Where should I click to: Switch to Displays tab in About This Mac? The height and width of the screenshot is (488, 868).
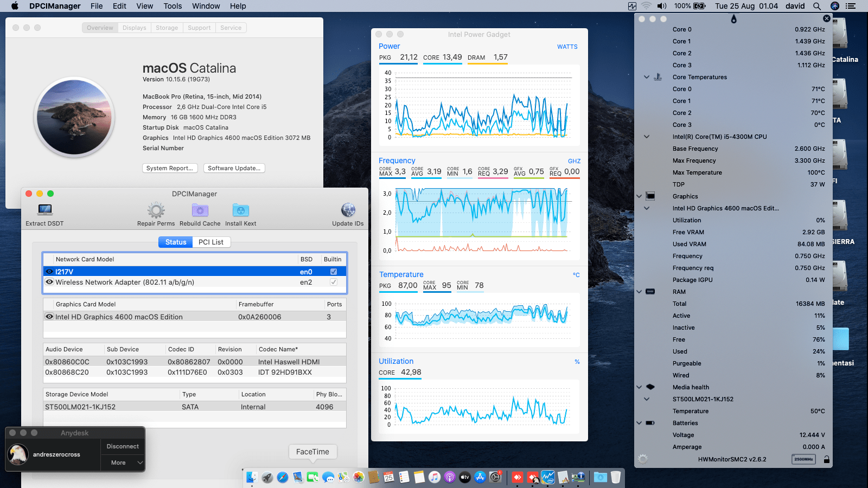(x=135, y=28)
